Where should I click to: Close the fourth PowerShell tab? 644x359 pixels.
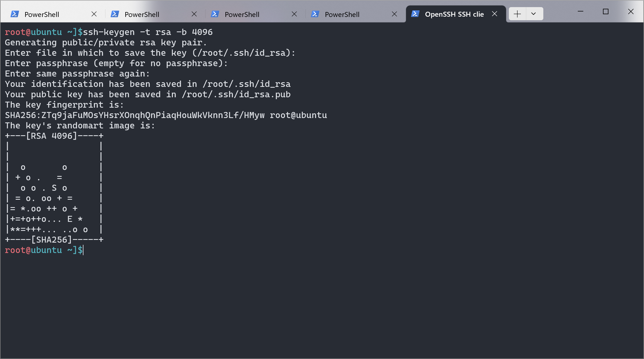pos(394,14)
